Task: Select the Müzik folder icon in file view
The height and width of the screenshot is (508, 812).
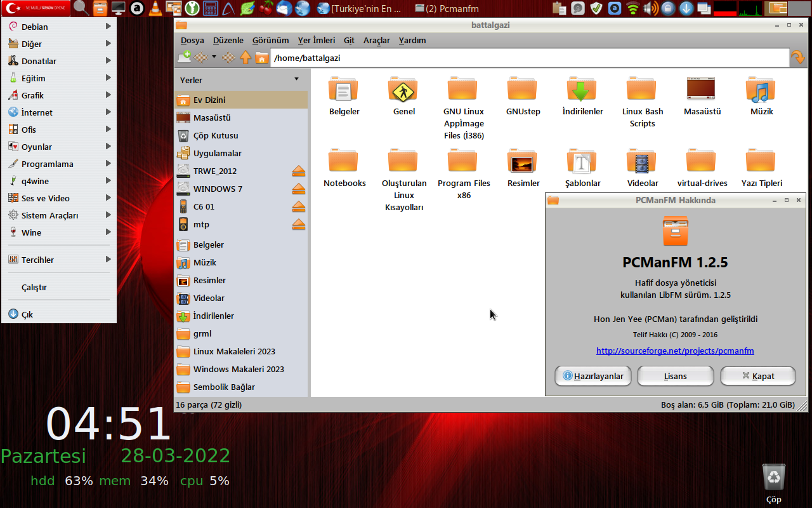Action: (761, 90)
